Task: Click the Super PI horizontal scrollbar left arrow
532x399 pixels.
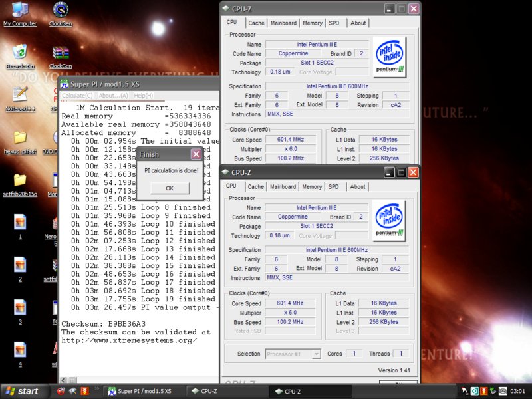Action: click(64, 380)
